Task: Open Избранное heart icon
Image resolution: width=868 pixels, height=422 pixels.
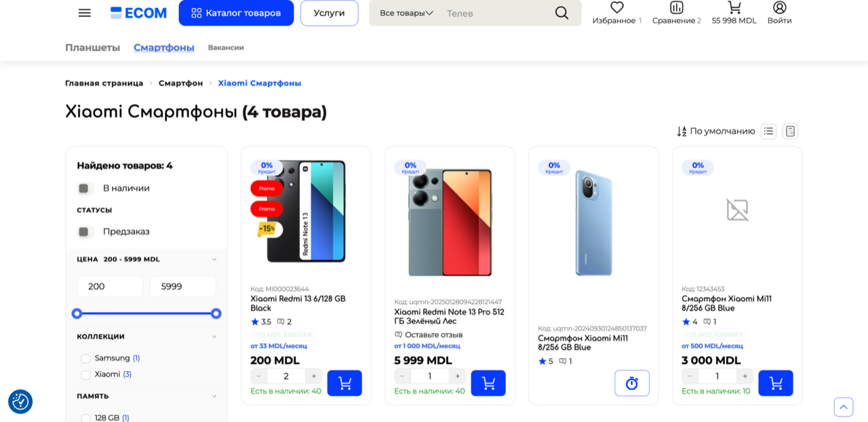Action: (x=617, y=7)
